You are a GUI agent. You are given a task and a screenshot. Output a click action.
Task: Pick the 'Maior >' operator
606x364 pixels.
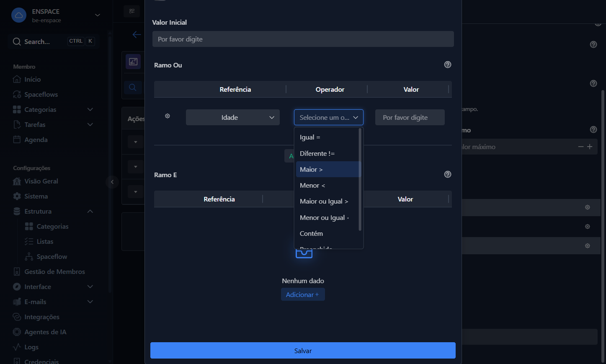coord(327,169)
